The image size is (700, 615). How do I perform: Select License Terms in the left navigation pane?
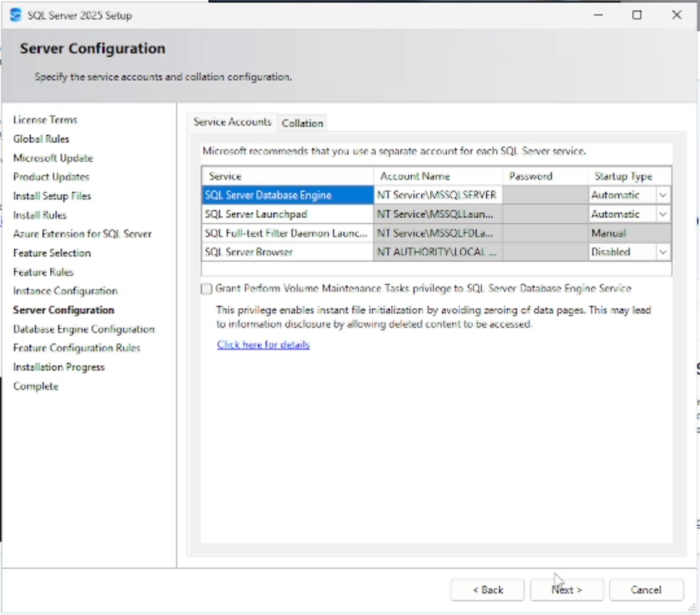45,120
